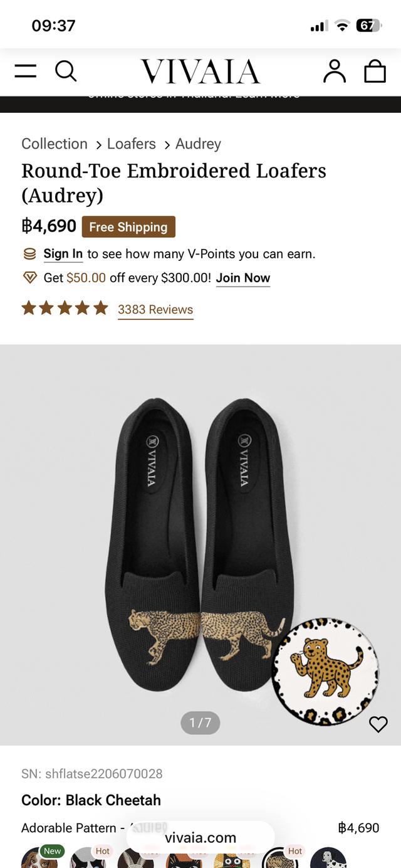
Task: Open the hamburger navigation menu
Action: click(25, 70)
